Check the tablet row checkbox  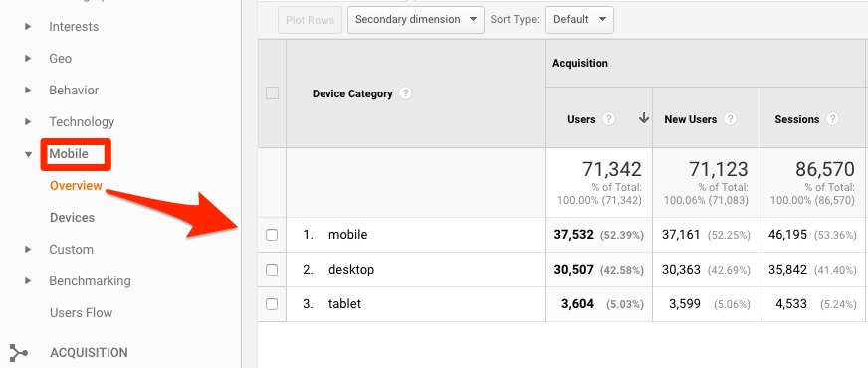(x=272, y=303)
